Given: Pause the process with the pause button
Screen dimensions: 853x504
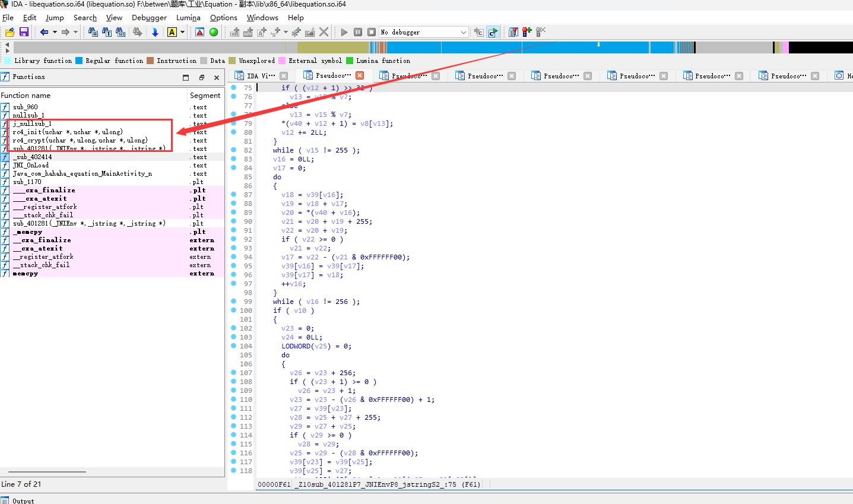Looking at the screenshot, I should pos(358,32).
